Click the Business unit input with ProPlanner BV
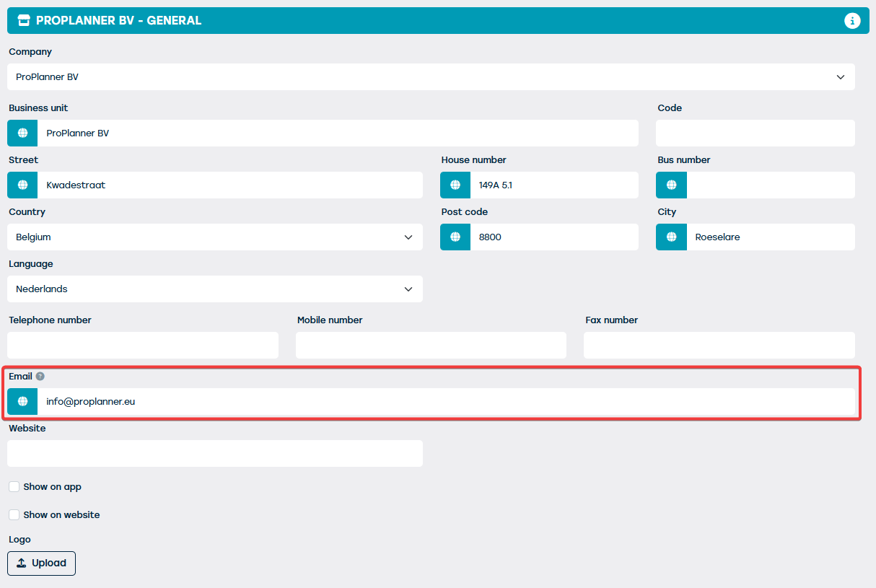This screenshot has width=876, height=588. 338,133
